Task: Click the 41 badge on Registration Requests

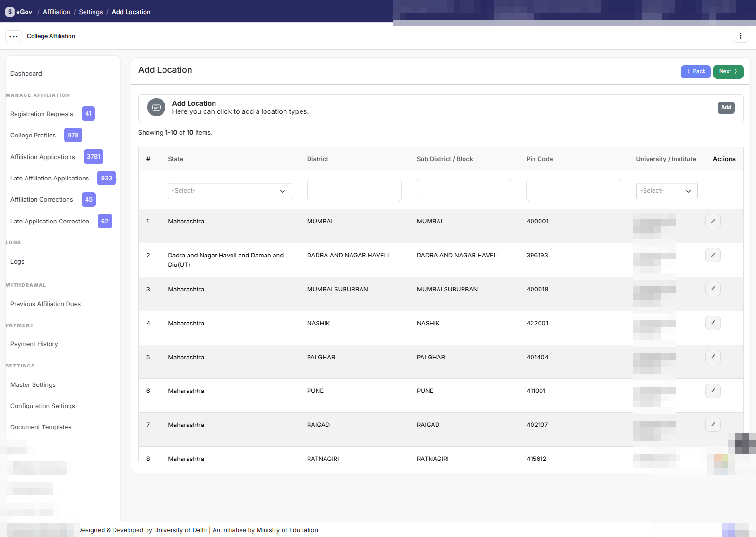Action: (88, 113)
